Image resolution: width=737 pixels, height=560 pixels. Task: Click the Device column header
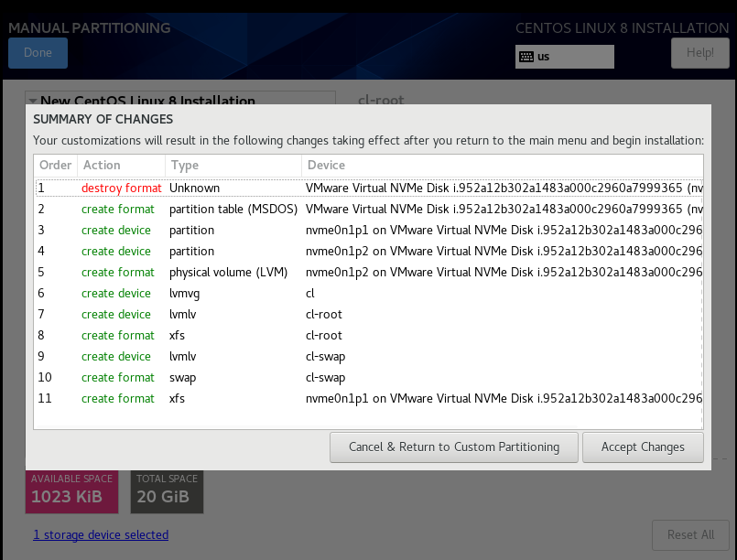click(x=503, y=166)
